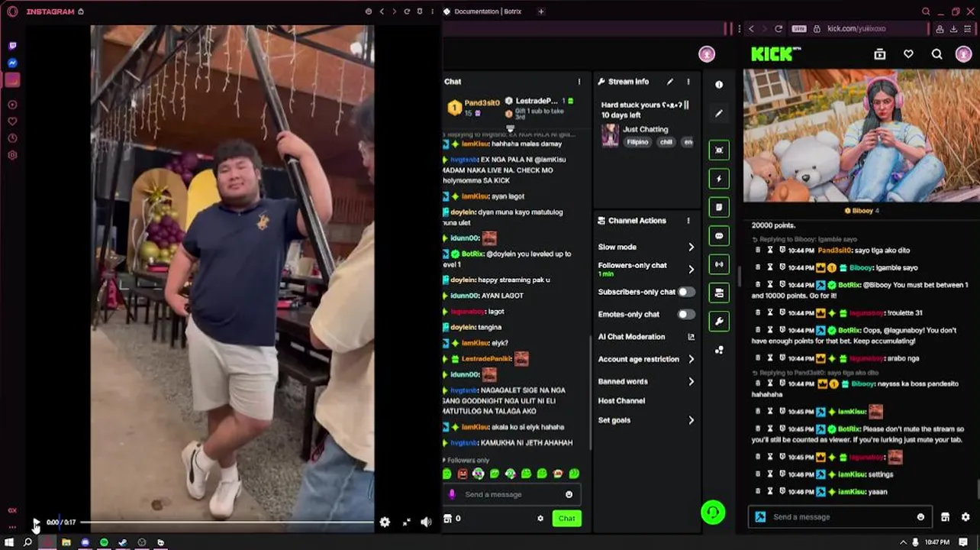
Task: Open Kick browse icon in header
Action: coord(879,54)
